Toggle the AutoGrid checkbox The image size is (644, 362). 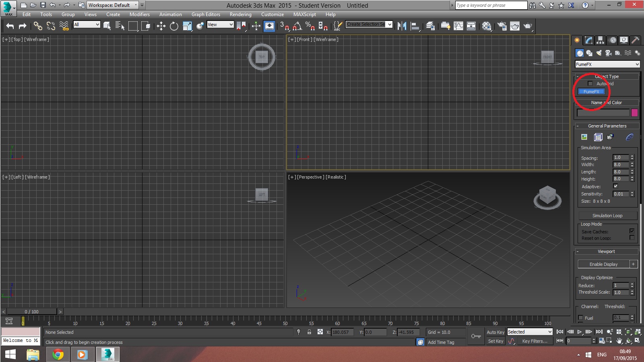pos(590,84)
